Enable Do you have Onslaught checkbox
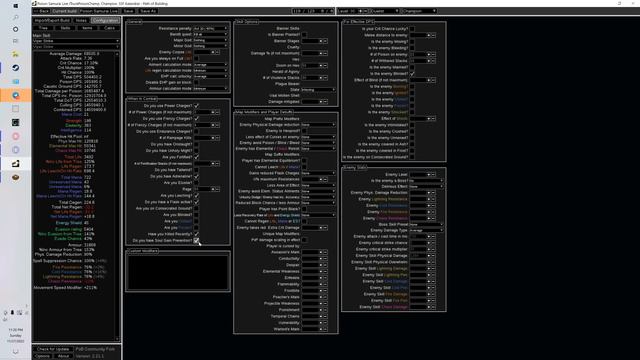Image resolution: width=640 pixels, height=360 pixels. pos(196,144)
